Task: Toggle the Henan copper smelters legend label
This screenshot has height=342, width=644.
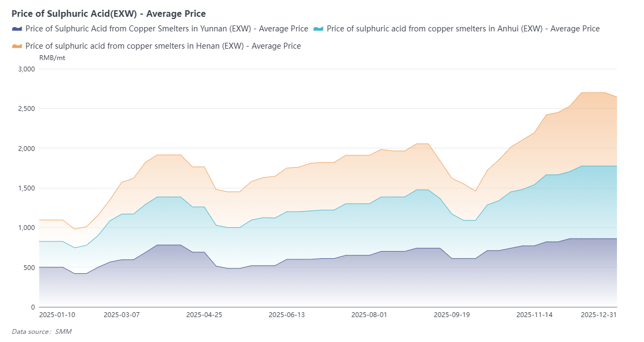Action: pos(163,47)
